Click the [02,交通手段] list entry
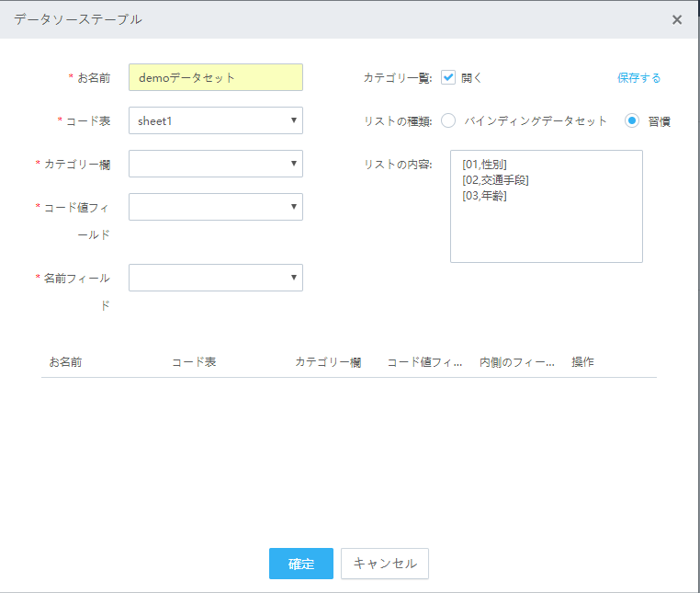Viewport: 700px width, 593px height. (495, 180)
